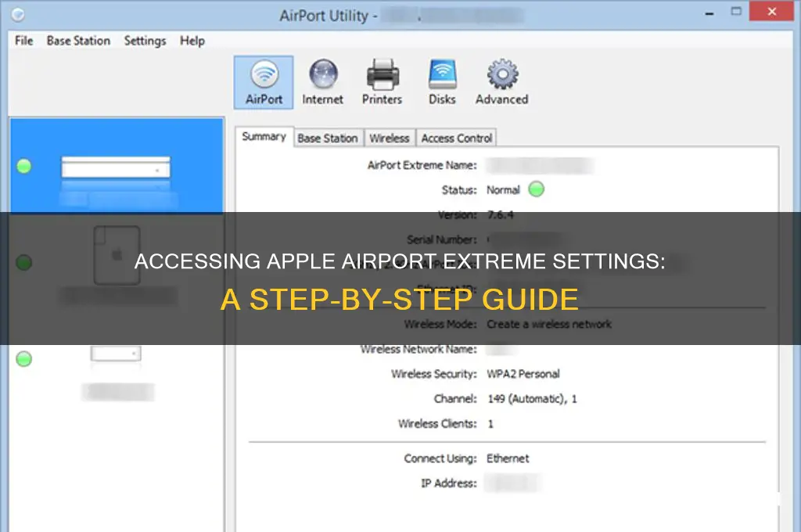Switch to the Base Station tab
The image size is (801, 532).
[328, 138]
